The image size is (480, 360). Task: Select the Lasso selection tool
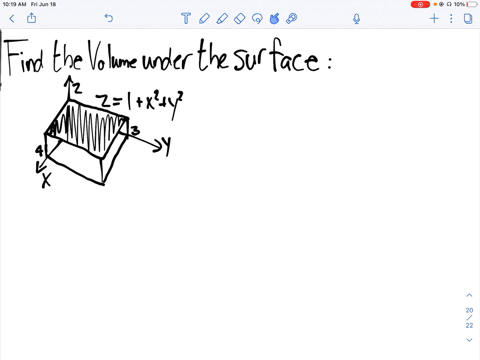[257, 18]
